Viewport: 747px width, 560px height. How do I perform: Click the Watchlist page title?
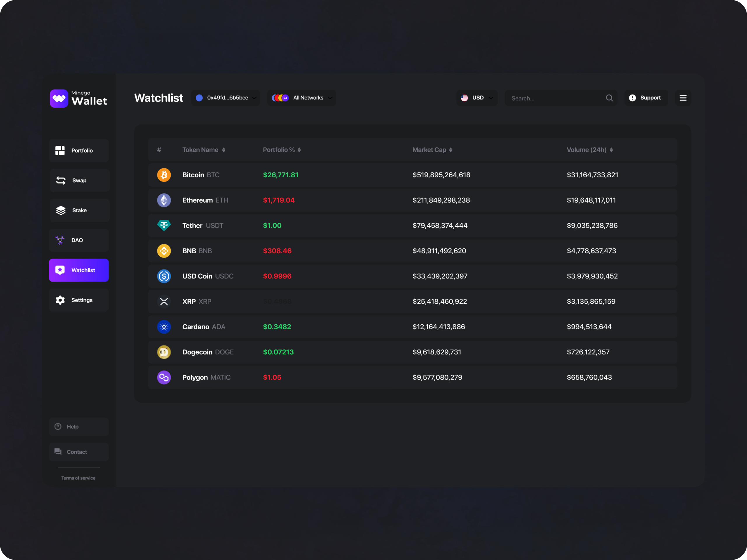pos(159,98)
